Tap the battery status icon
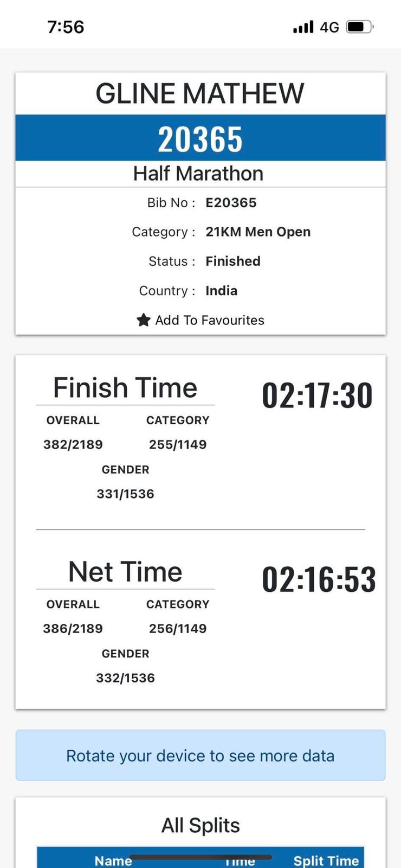Viewport: 401px width, 868px height. click(x=359, y=27)
